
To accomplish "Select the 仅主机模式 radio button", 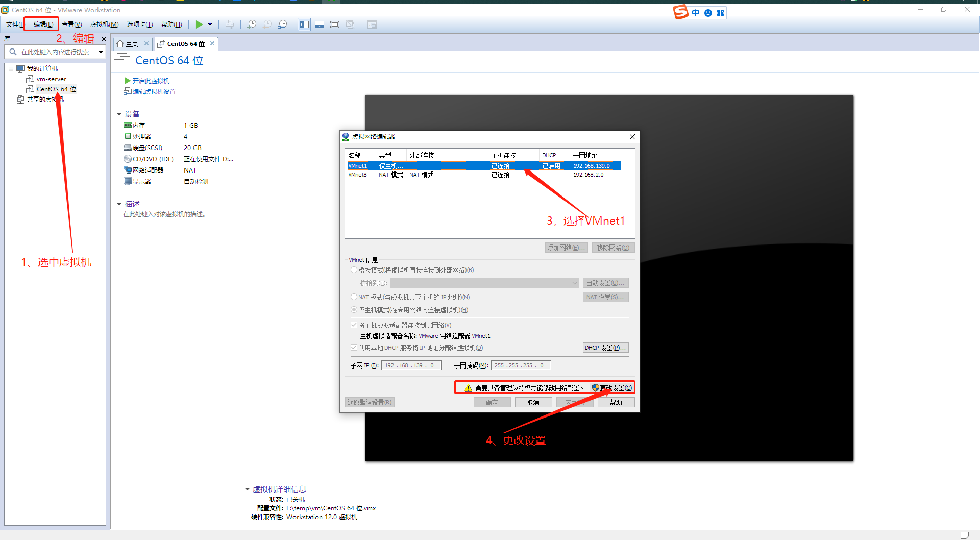I will (354, 310).
